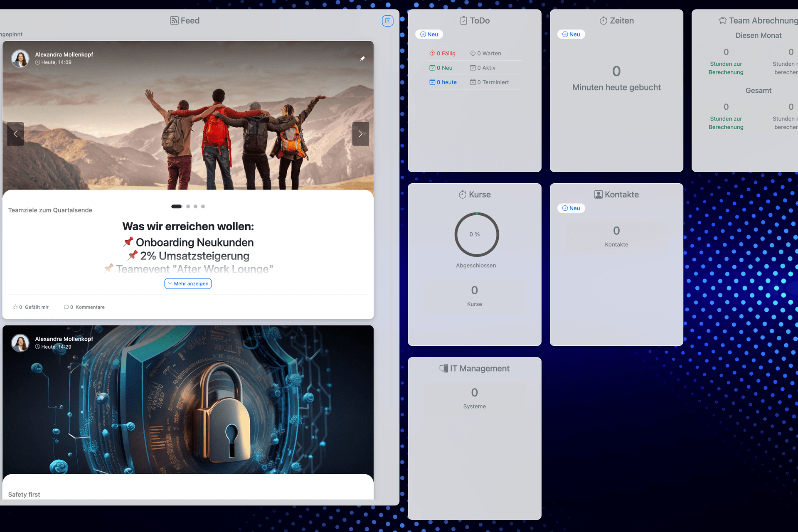Open the IT Management widget title
Viewport: 798px width, 532px height.
coord(475,369)
